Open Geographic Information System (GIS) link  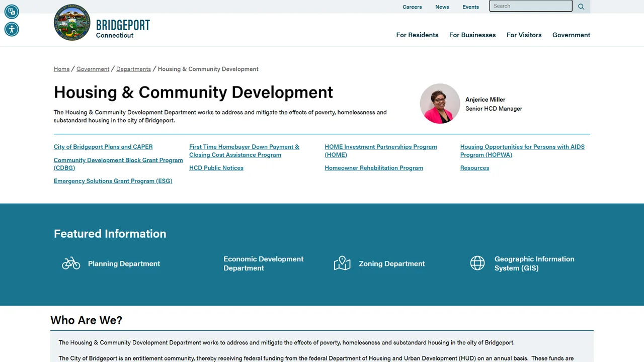pyautogui.click(x=534, y=263)
